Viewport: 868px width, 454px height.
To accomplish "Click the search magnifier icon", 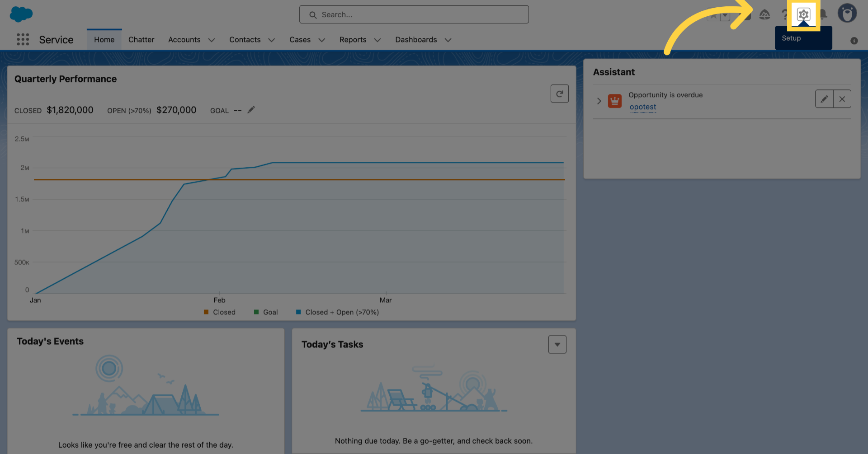I will click(313, 15).
